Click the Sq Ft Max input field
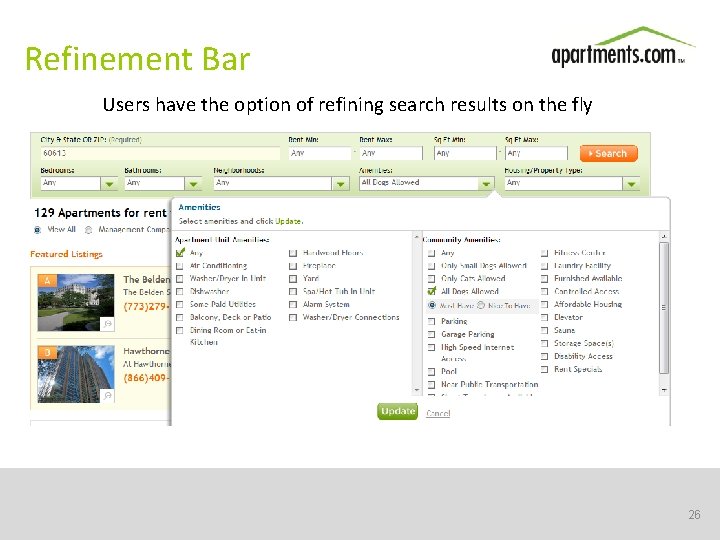Image resolution: width=720 pixels, height=540 pixels. click(x=536, y=153)
